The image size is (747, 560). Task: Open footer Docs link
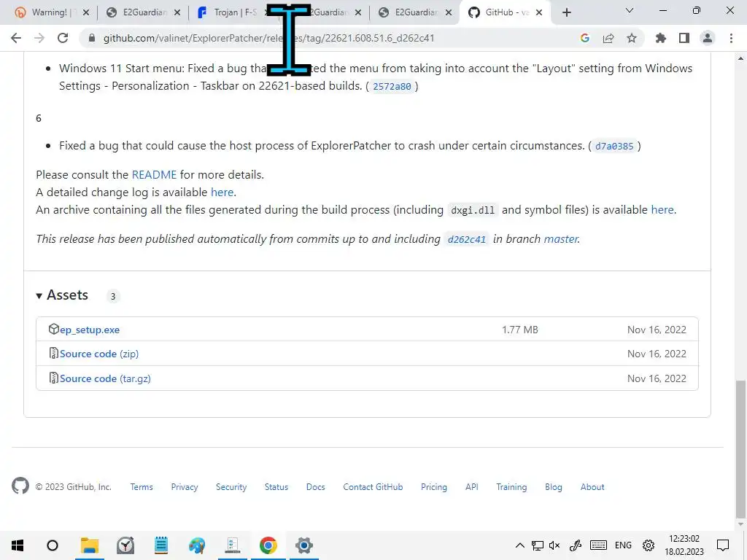[x=315, y=487]
